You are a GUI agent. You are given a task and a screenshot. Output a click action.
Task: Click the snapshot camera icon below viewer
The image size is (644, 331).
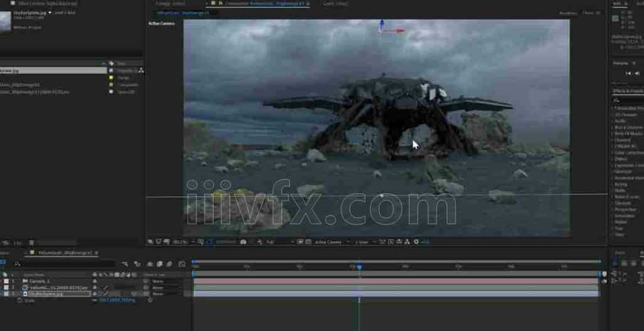click(244, 242)
